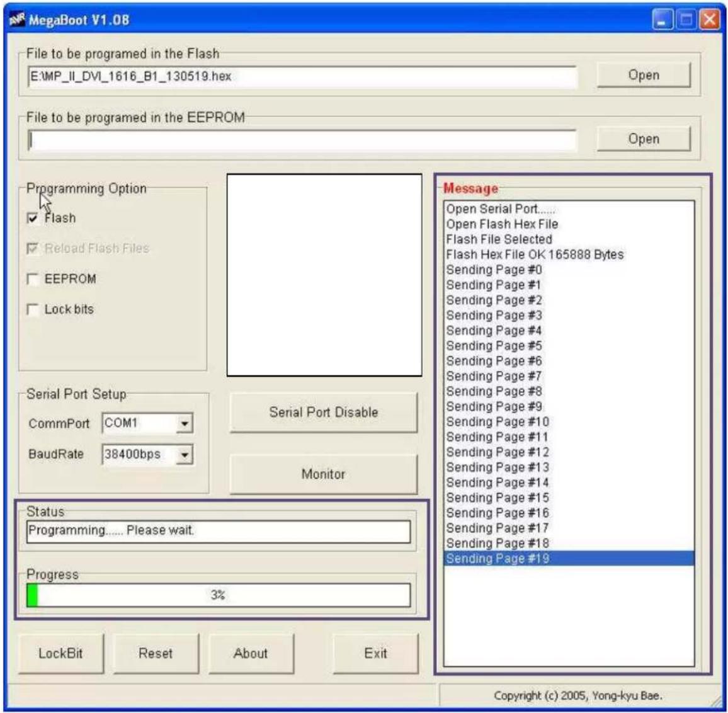Select 'Sending Page #15' message line

point(568,498)
